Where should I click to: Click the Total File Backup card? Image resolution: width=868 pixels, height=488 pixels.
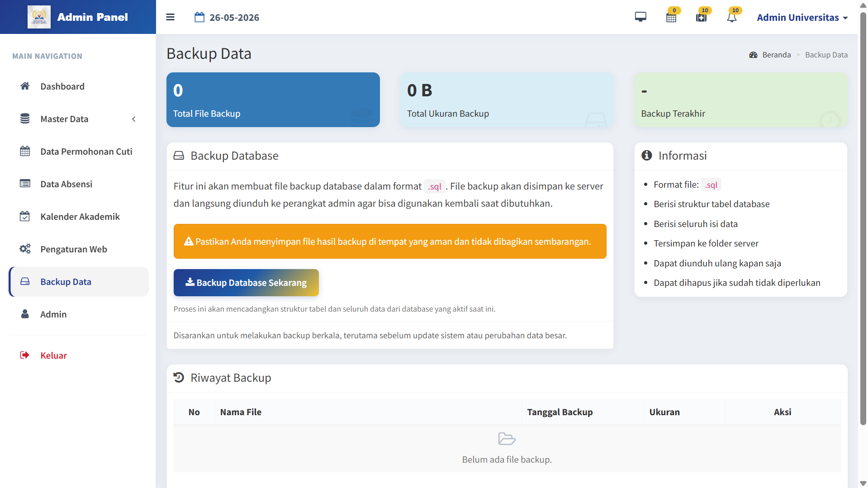(273, 99)
